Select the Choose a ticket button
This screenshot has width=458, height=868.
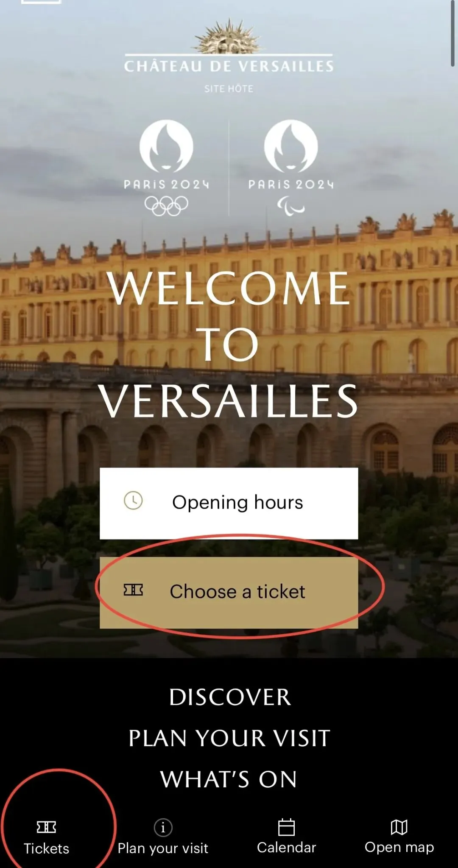(229, 592)
